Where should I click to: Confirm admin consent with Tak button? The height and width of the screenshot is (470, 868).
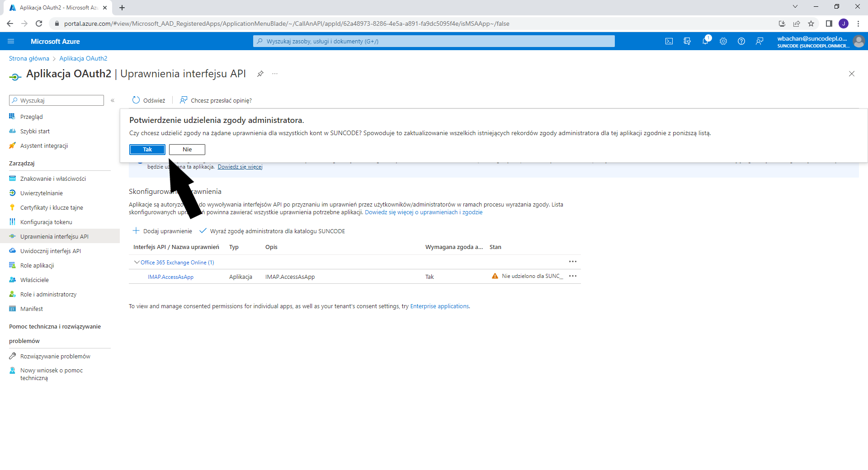point(147,150)
